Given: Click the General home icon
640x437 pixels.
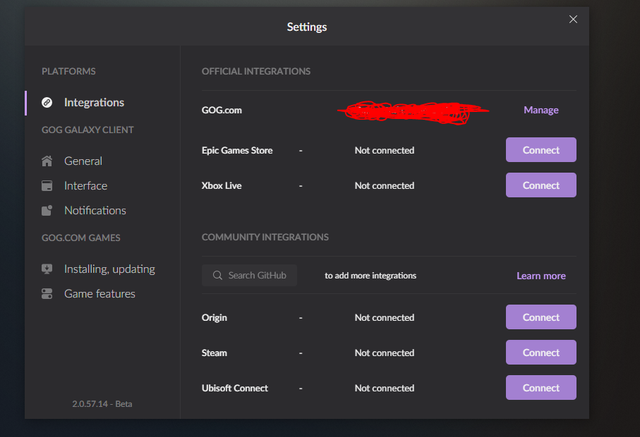Looking at the screenshot, I should [47, 161].
